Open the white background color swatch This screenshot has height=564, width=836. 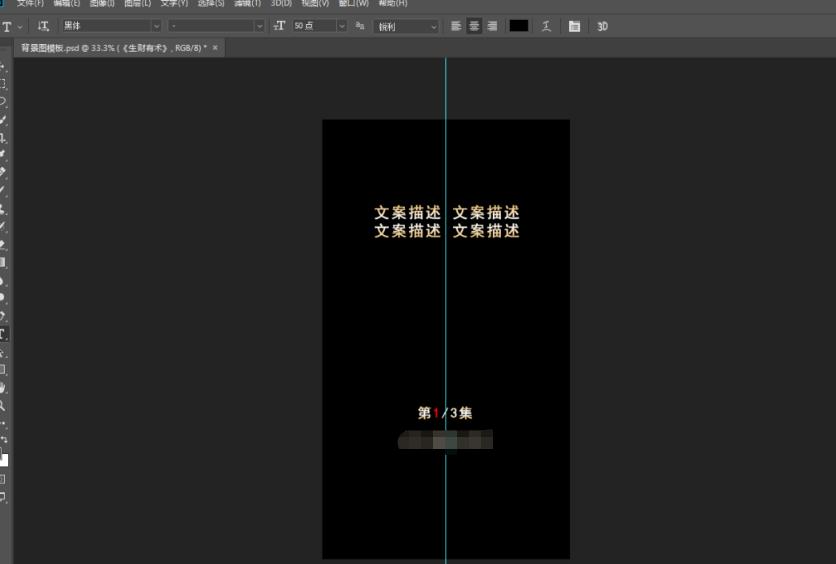pyautogui.click(x=4, y=460)
